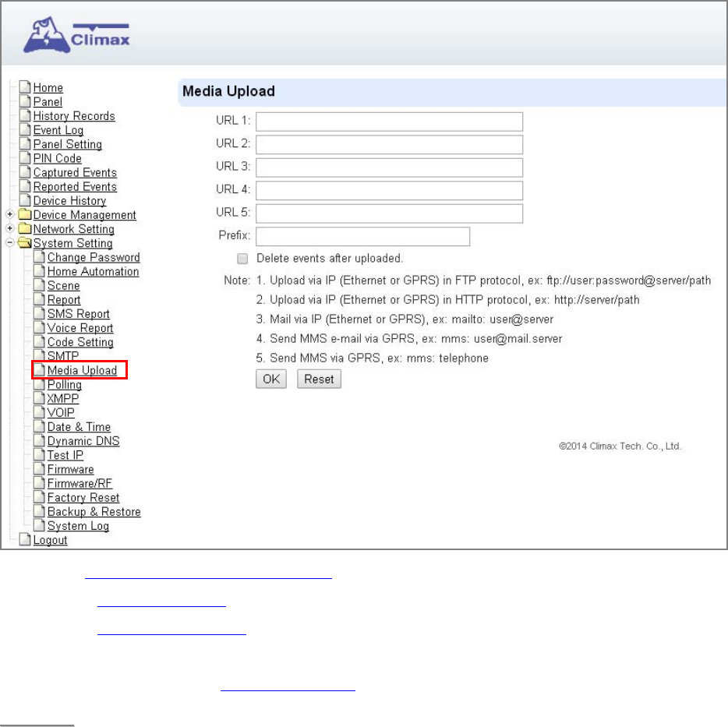The width and height of the screenshot is (728, 727).
Task: Open Reported Events link
Action: click(x=75, y=187)
